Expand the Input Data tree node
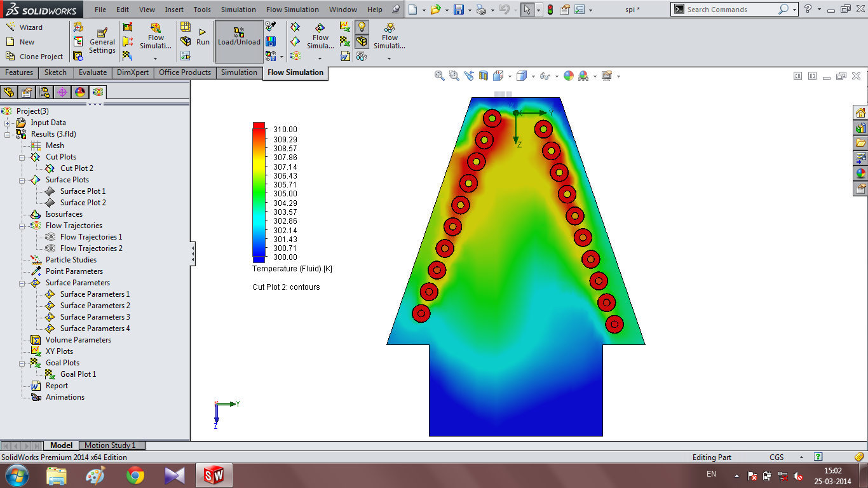Screen dimensions: 868x488 point(8,123)
